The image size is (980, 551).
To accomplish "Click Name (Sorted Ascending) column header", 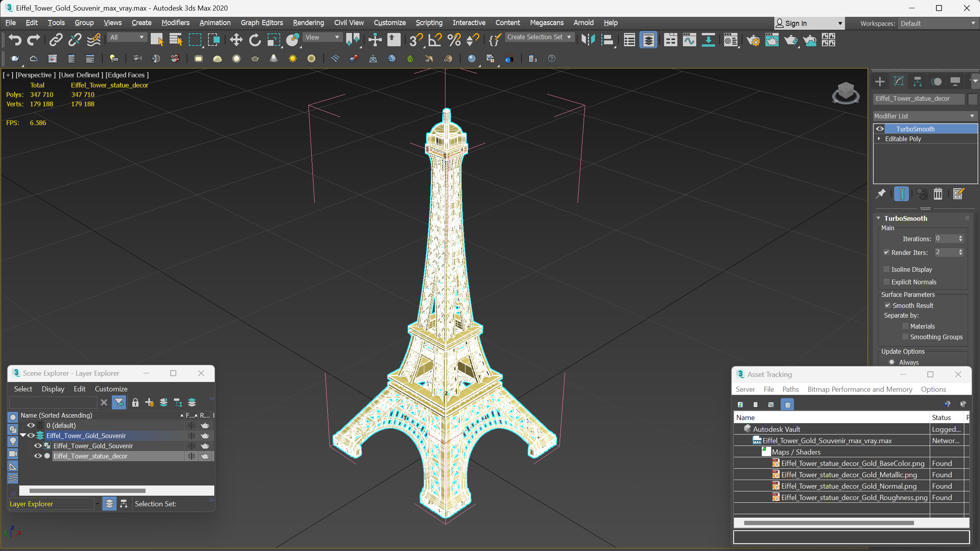I will (x=102, y=415).
